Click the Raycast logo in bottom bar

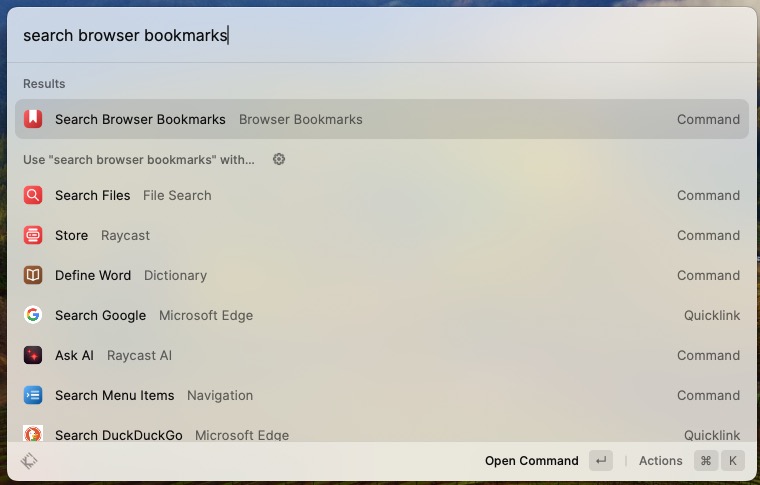pos(29,461)
